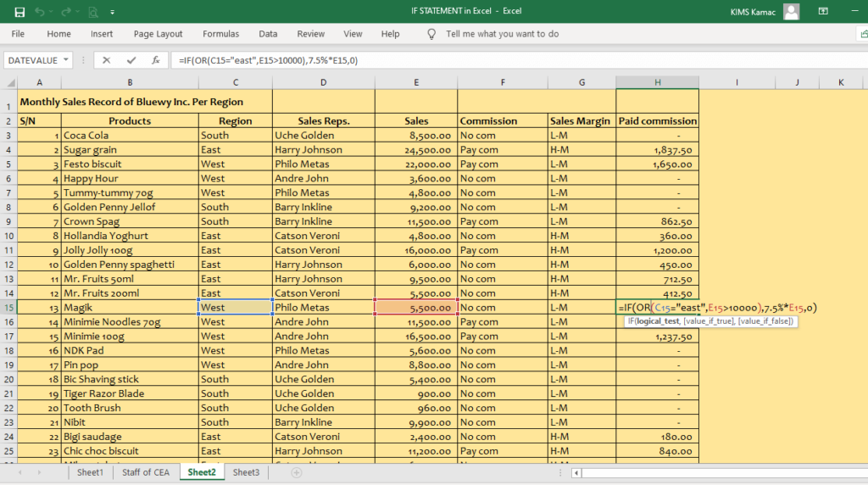This screenshot has height=485, width=868.
Task: Click the Paid commission header cell
Action: tap(658, 120)
